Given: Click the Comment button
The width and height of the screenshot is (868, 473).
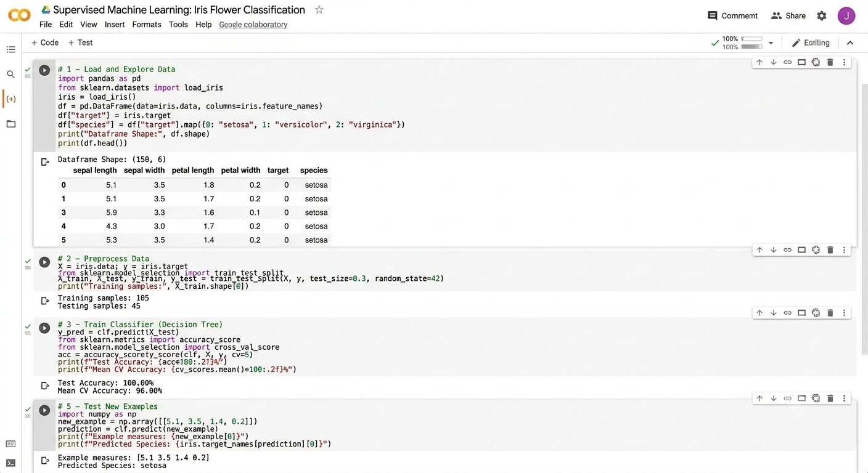Looking at the screenshot, I should pos(732,16).
